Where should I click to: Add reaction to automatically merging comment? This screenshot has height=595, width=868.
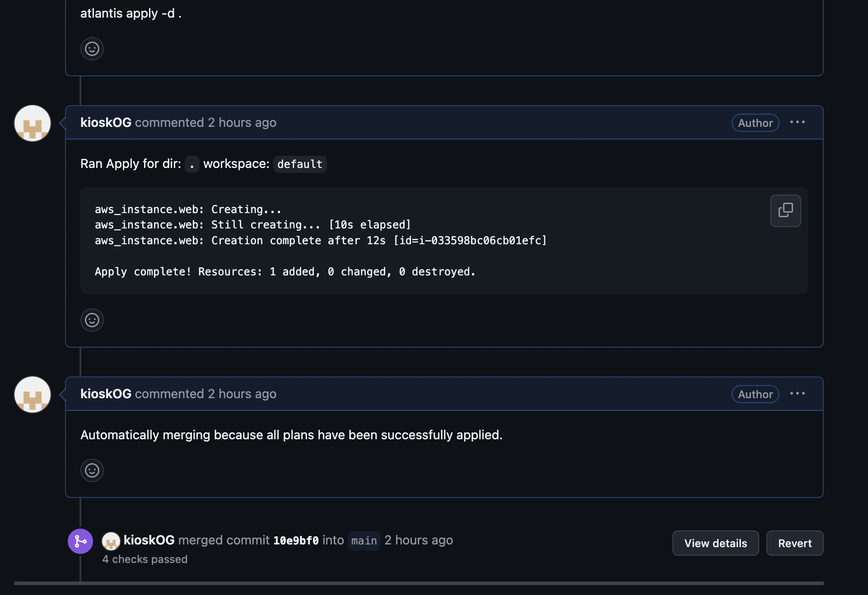tap(92, 470)
